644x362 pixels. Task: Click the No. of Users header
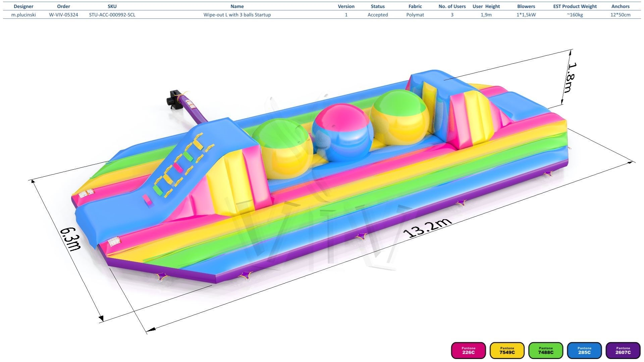coord(452,6)
